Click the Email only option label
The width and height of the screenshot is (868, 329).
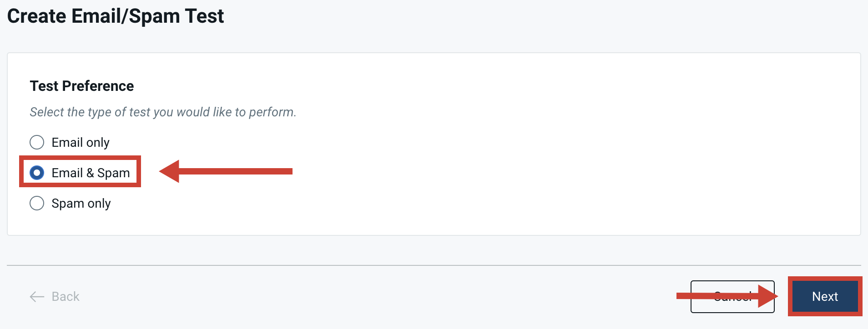pyautogui.click(x=81, y=142)
